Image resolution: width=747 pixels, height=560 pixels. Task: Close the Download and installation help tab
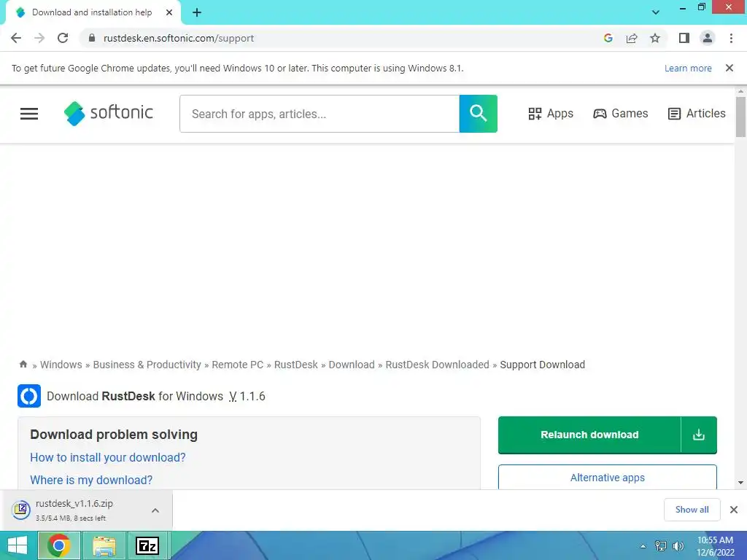tap(169, 12)
